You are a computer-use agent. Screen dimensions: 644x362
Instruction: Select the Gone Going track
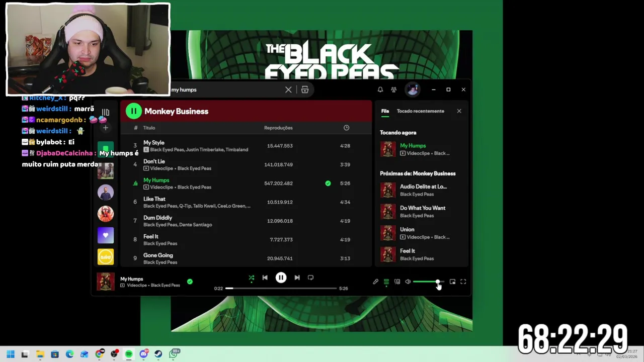[x=247, y=258]
